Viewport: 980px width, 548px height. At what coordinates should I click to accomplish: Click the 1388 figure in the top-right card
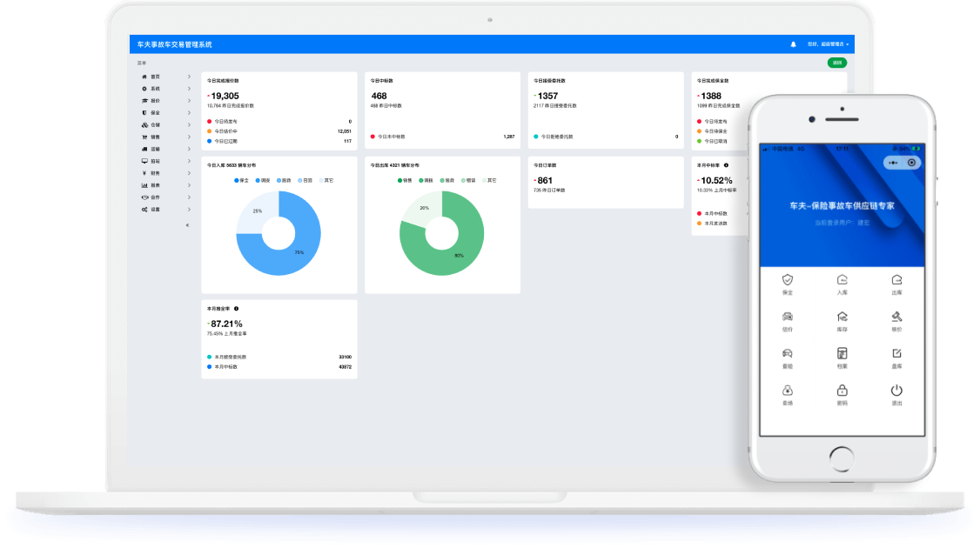[711, 97]
